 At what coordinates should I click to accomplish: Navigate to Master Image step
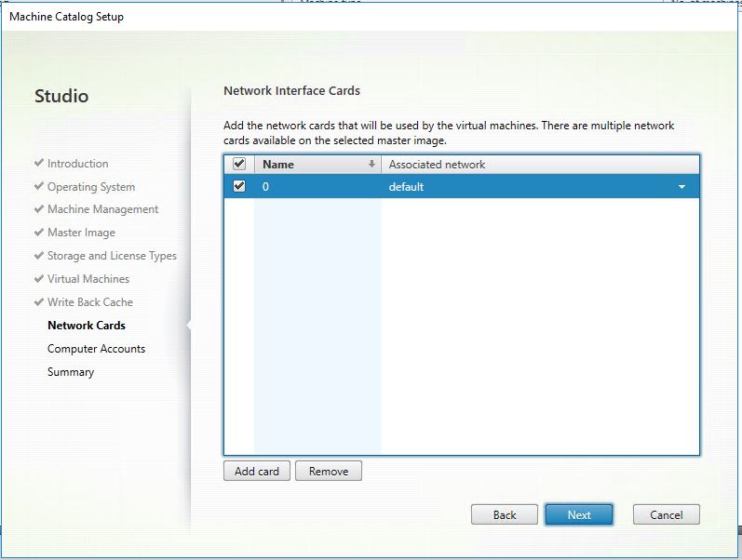pyautogui.click(x=81, y=233)
